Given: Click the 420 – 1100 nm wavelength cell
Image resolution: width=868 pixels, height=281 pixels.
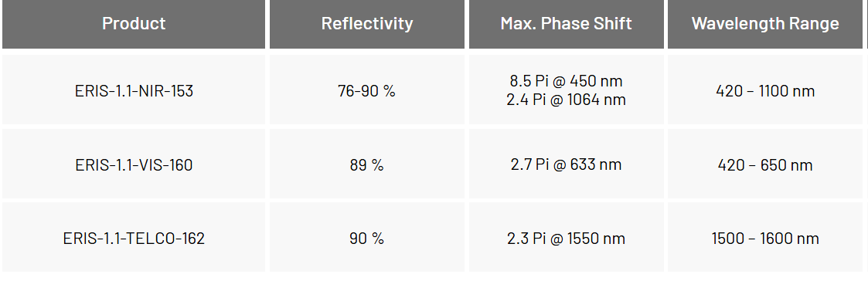Looking at the screenshot, I should [765, 90].
